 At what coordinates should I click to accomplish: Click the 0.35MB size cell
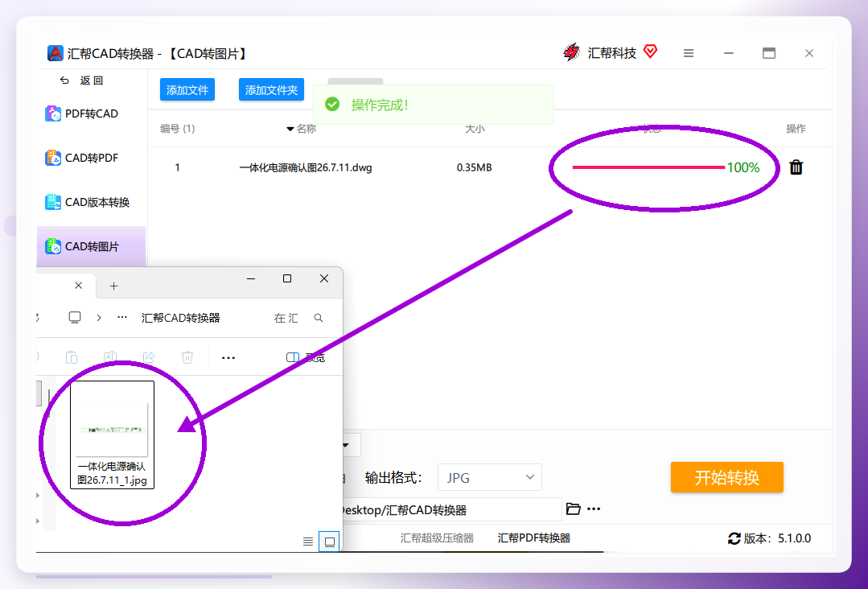coord(474,167)
